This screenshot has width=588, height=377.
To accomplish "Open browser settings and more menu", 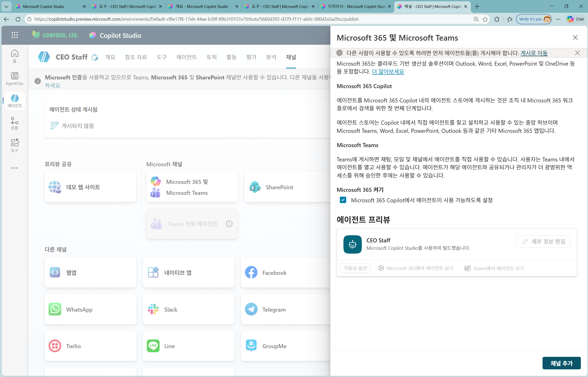I will [x=558, y=19].
